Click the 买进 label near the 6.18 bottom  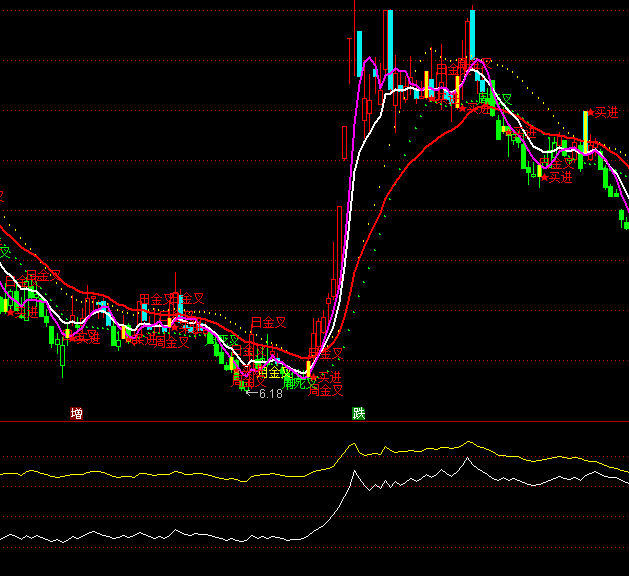(327, 378)
